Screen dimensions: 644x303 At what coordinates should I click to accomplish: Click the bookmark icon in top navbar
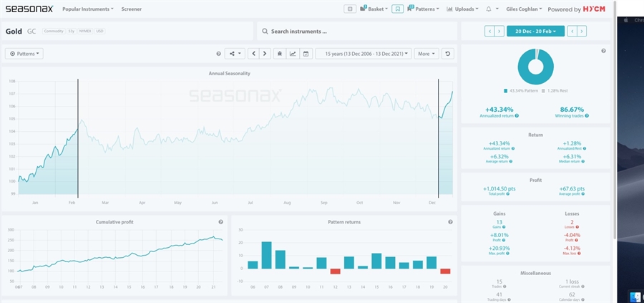[x=397, y=9]
